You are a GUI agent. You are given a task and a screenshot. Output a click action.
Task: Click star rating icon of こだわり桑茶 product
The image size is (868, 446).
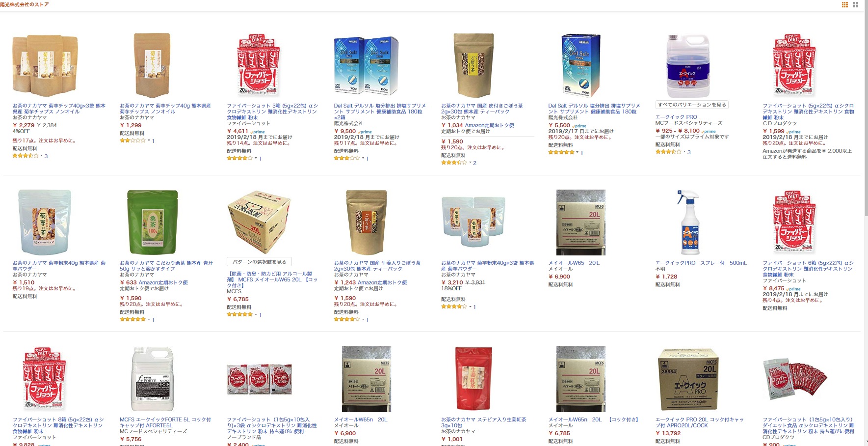point(132,319)
